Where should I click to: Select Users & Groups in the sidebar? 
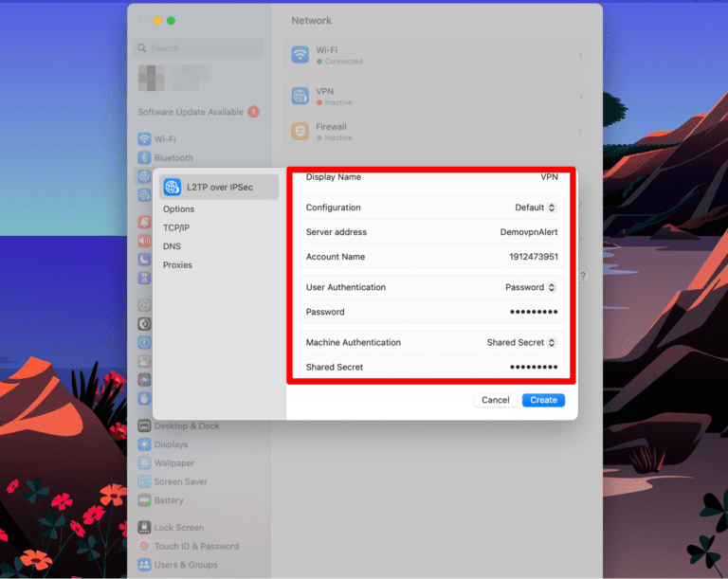(x=186, y=565)
